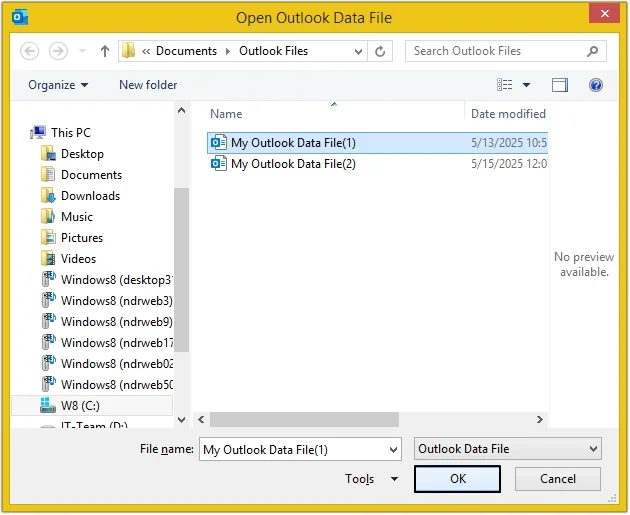630x515 pixels.
Task: Close the Open Outlook Data File dialog
Action: point(604,14)
